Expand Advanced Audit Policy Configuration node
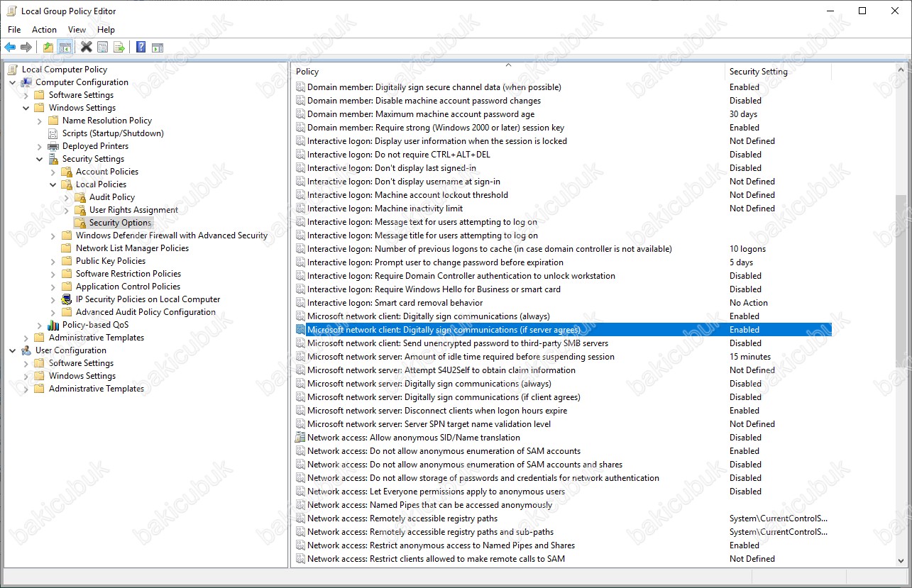The height and width of the screenshot is (588, 912). coord(53,312)
